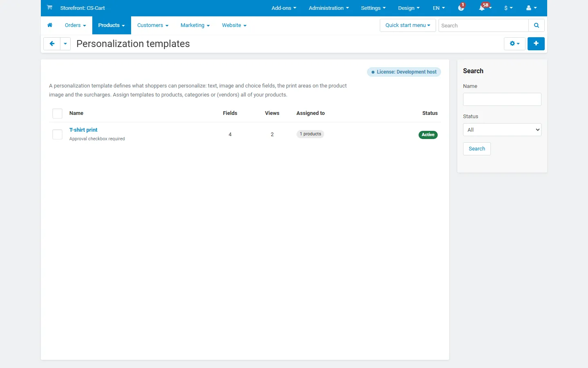This screenshot has width=588, height=368.
Task: Open the Orders menu
Action: click(76, 25)
